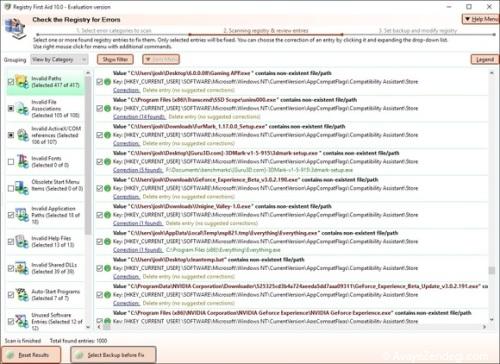
Task: Enable the Invalid Fonts category checkbox
Action: (x=11, y=162)
